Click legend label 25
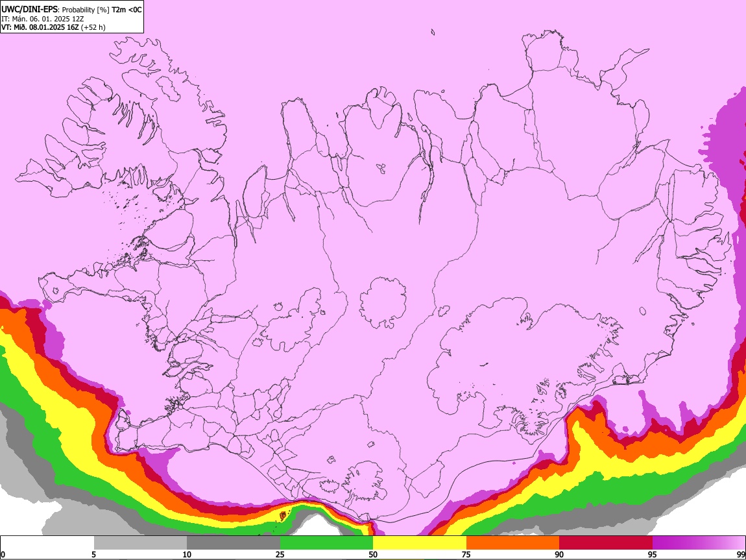Viewport: 746px width, 560px height. pos(280,554)
